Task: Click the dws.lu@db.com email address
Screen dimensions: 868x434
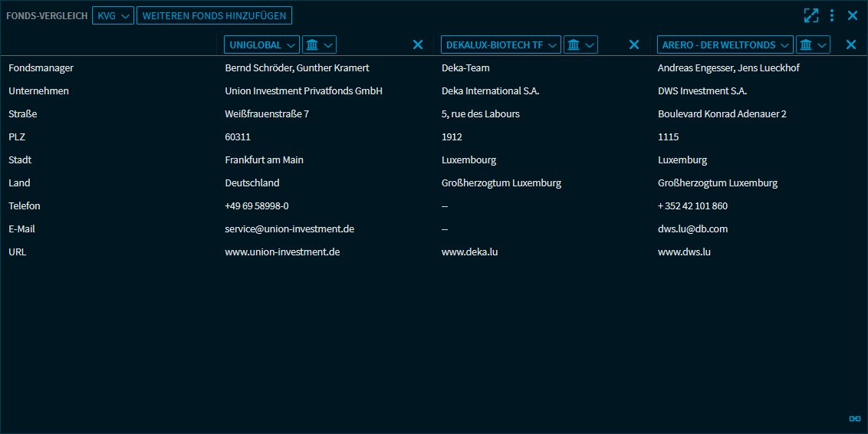Action: (x=692, y=229)
